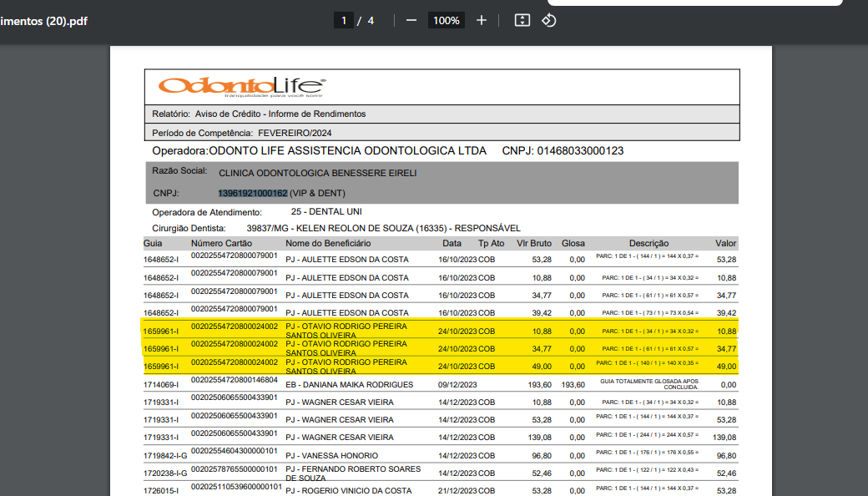868x496 pixels.
Task: Click the current page number field
Action: 343,20
